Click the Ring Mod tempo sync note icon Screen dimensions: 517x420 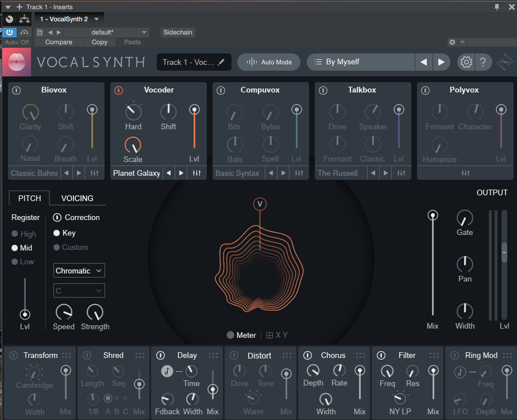pyautogui.click(x=460, y=372)
